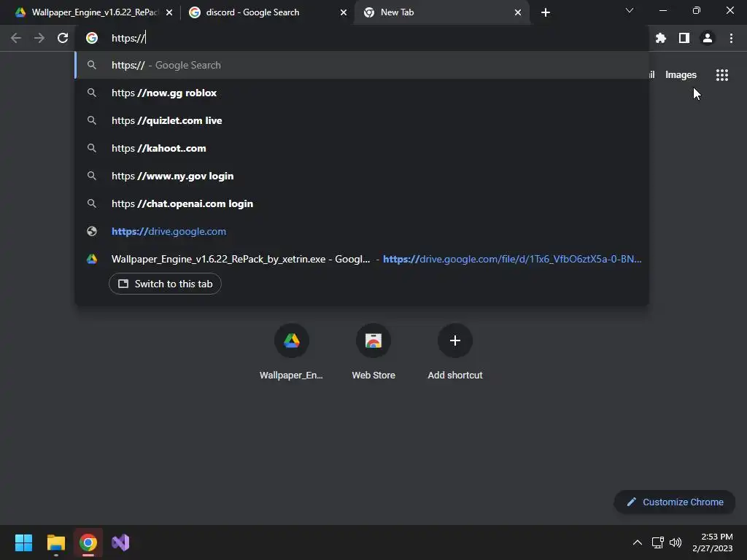Open the tab search chevron

[x=630, y=10]
